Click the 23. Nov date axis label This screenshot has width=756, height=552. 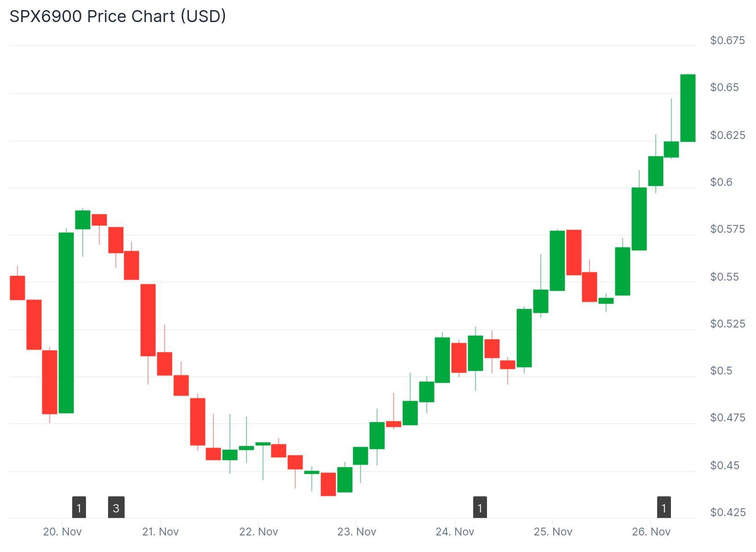[356, 532]
